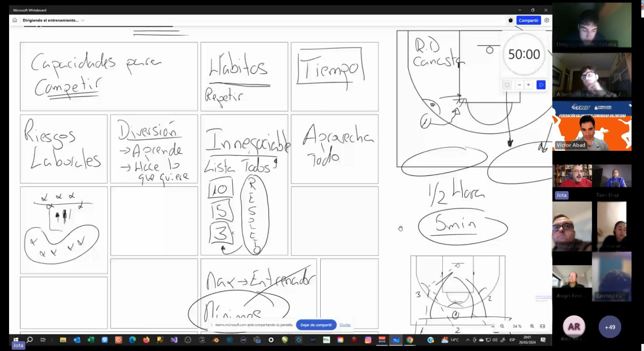The height and width of the screenshot is (351, 644).
Task: Click the 34 % zoom level
Action: click(517, 326)
